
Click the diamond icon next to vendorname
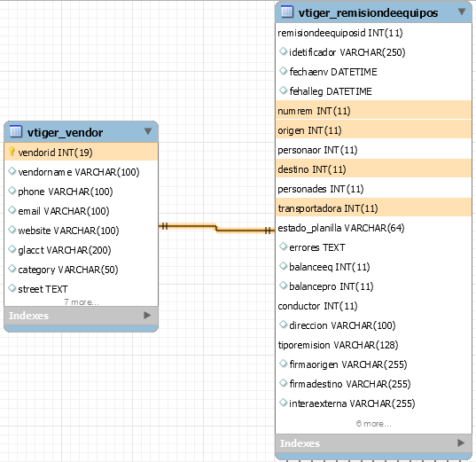pos(12,171)
